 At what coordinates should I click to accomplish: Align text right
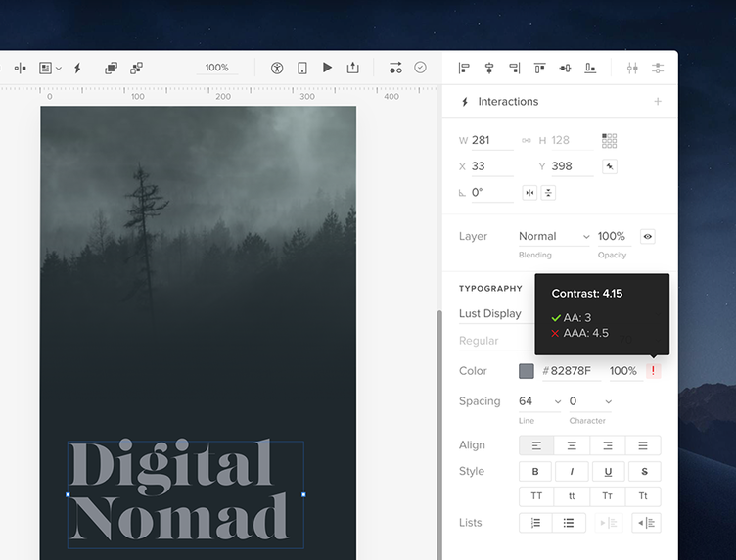[608, 445]
